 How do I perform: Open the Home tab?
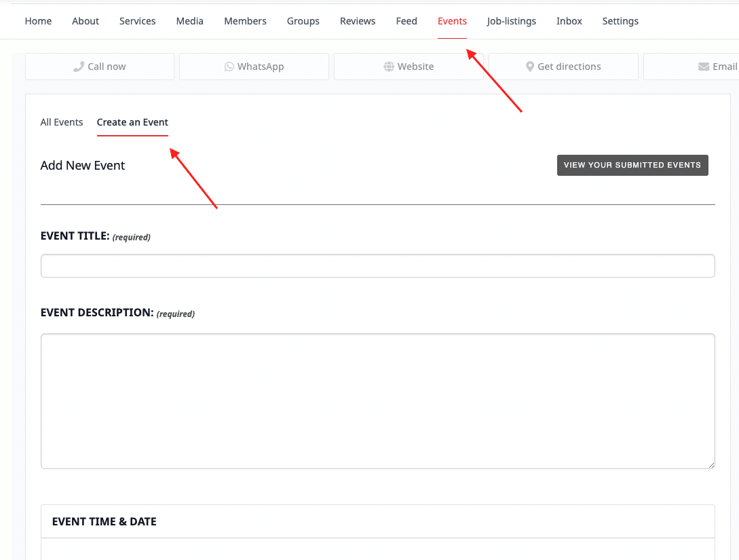click(38, 21)
